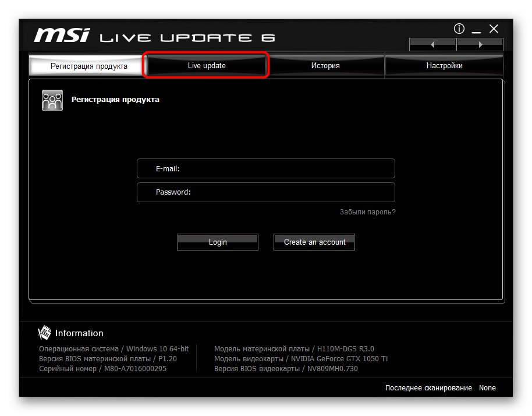
Task: Click the right arrow navigation button
Action: (480, 44)
